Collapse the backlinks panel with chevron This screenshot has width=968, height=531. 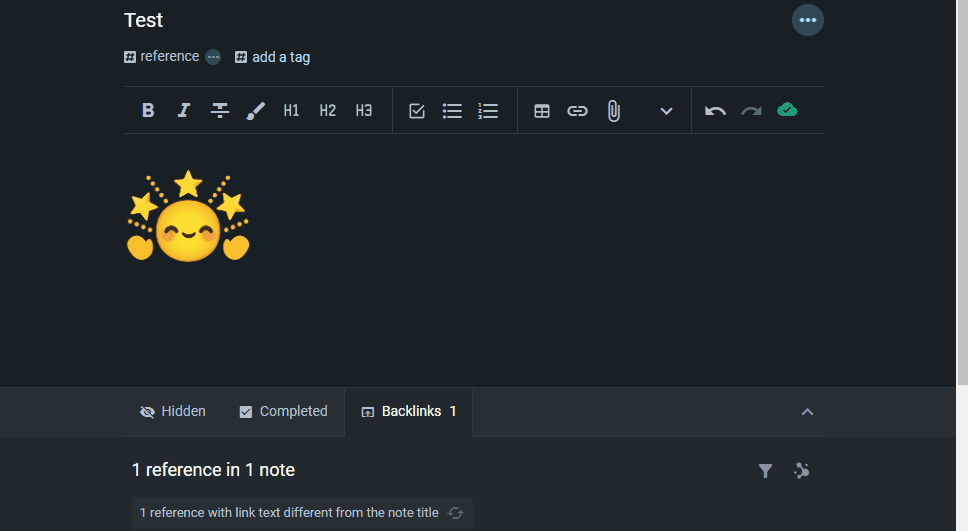808,412
